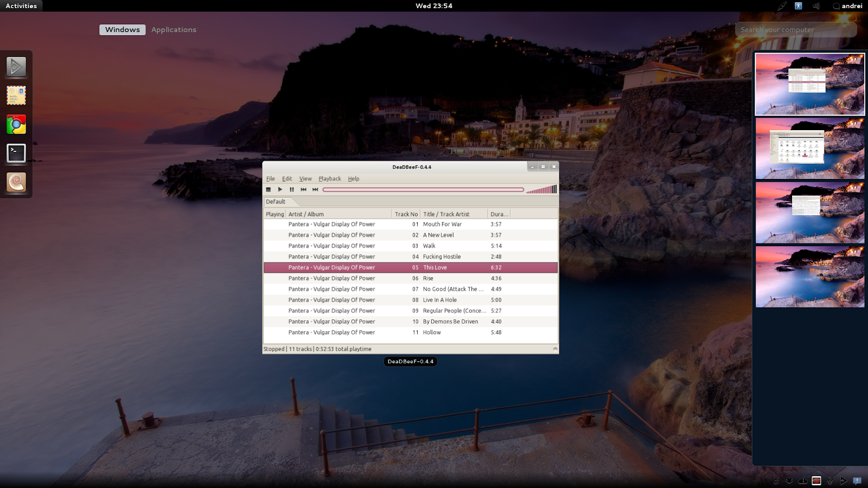Switch to the fourth empty workspace thumbnail
This screenshot has width=868, height=488.
click(810, 277)
